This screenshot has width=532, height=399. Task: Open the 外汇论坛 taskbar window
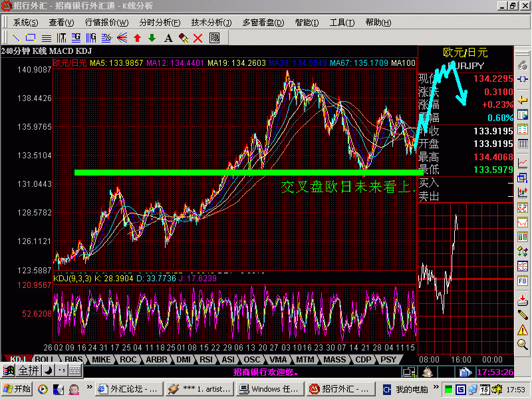(x=129, y=389)
